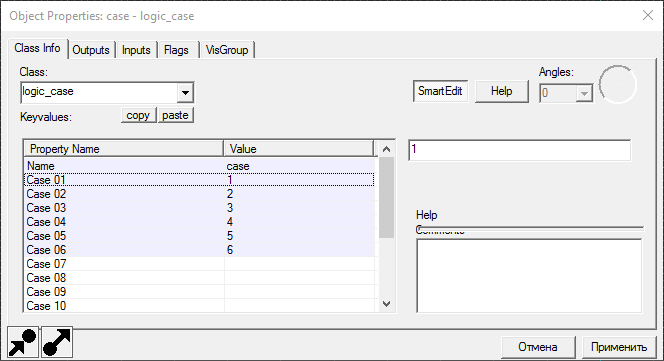Select the Case 06 row
The height and width of the screenshot is (361, 664).
[x=199, y=250]
